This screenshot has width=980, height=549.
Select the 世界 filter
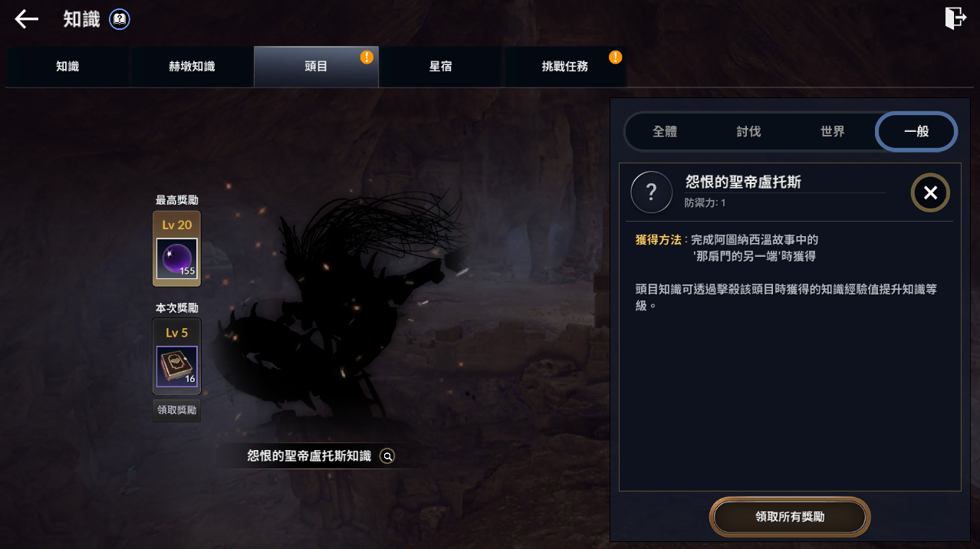pyautogui.click(x=833, y=132)
